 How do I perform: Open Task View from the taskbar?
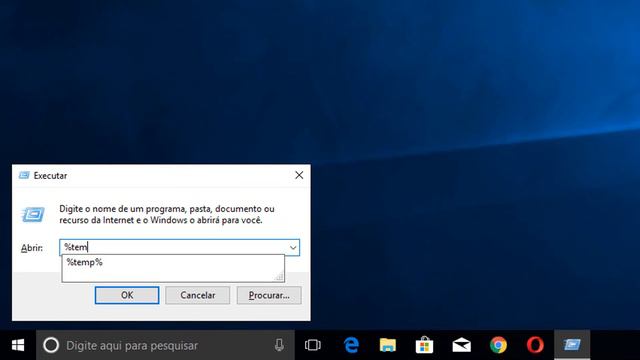(x=313, y=345)
